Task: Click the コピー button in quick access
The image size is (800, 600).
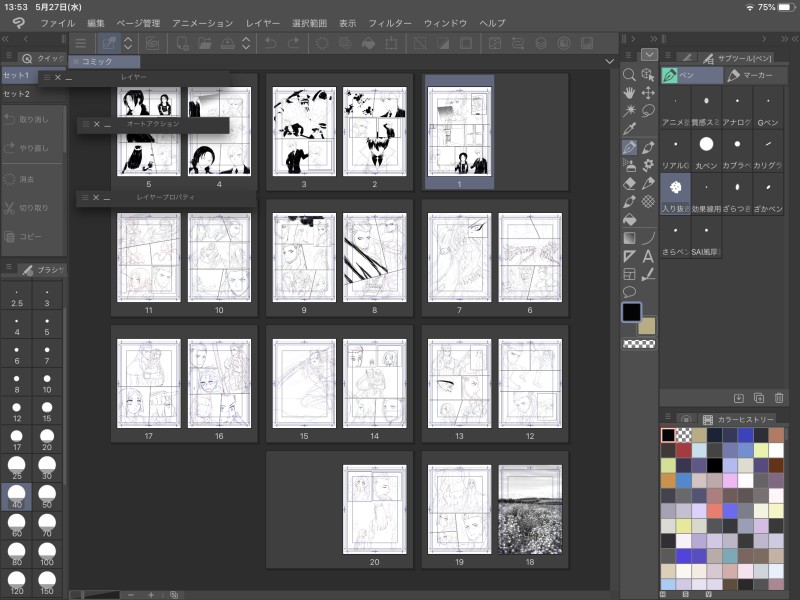Action: click(33, 237)
